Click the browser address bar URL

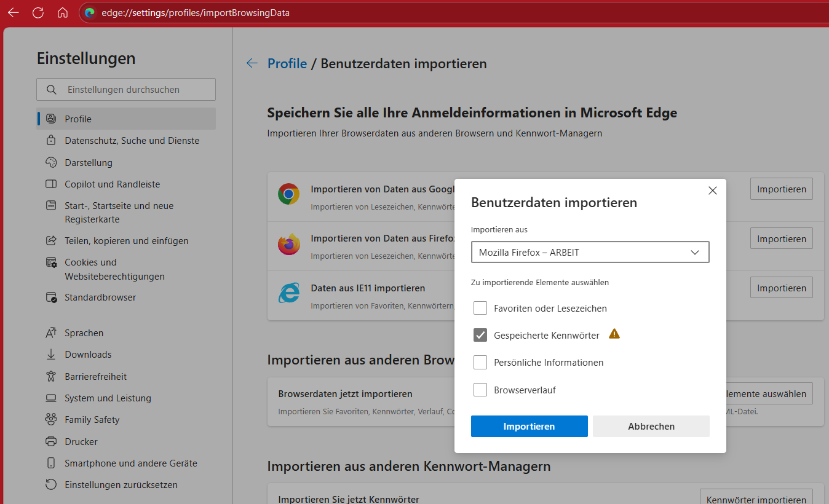tap(196, 12)
